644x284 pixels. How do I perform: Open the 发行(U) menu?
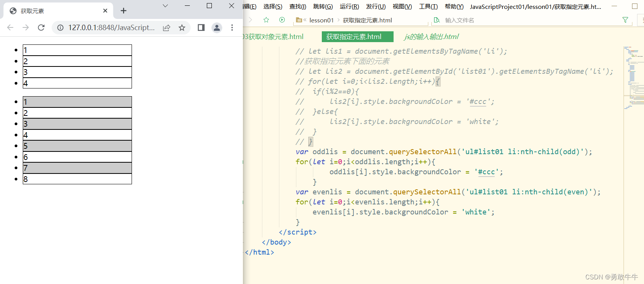click(376, 7)
